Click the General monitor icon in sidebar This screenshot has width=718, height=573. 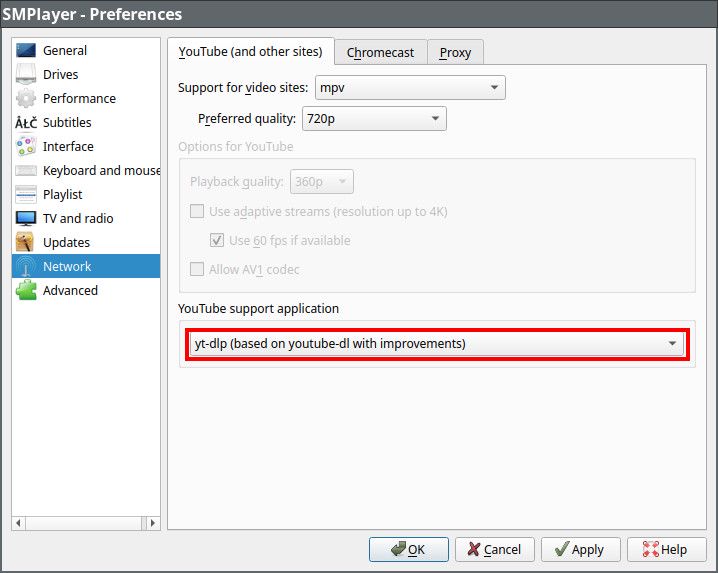click(x=26, y=51)
